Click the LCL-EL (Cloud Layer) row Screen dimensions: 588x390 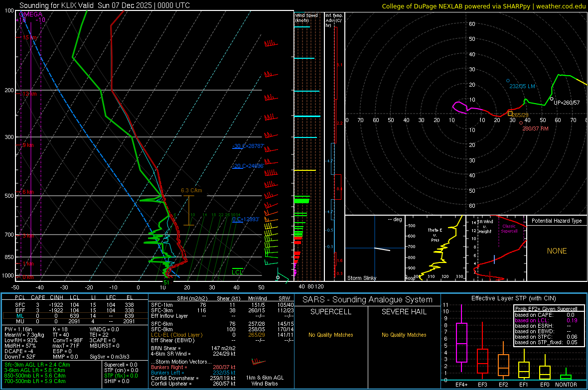pyautogui.click(x=222, y=335)
